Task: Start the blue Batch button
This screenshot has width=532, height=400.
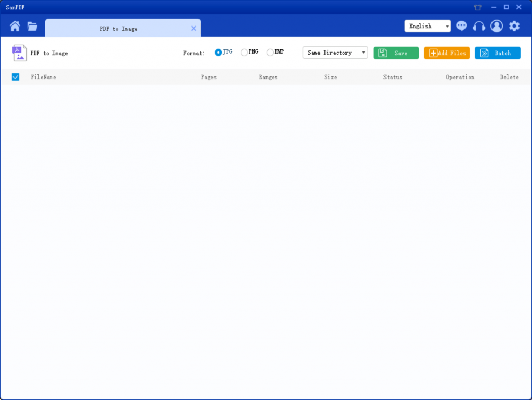Action: (x=497, y=53)
